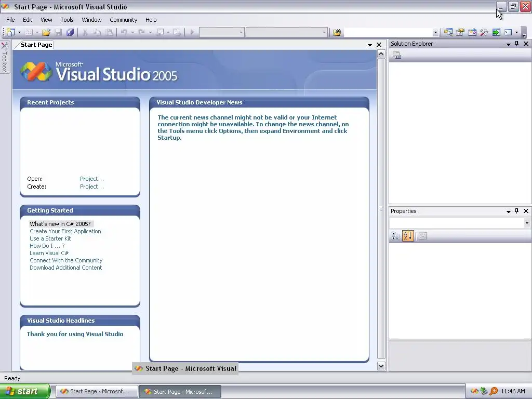
Task: Open the New Project icon's dropdown arrow
Action: point(19,32)
